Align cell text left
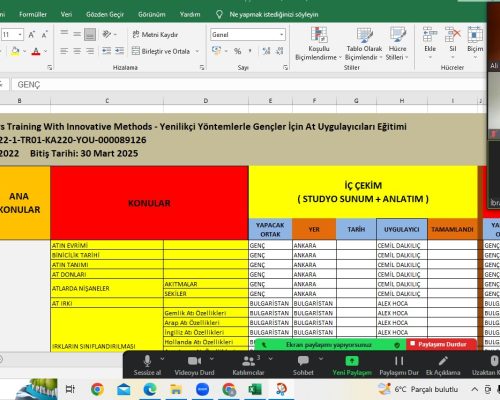The width and height of the screenshot is (500, 400). (x=64, y=51)
